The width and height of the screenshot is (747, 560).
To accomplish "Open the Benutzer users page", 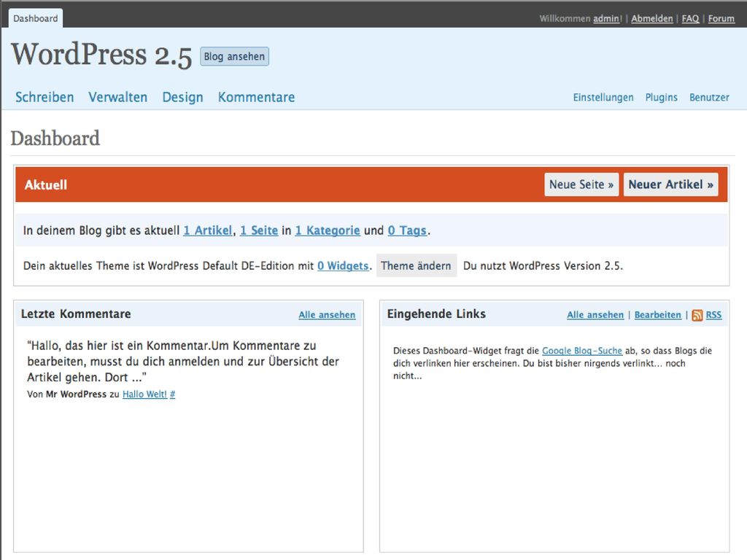I will click(709, 97).
